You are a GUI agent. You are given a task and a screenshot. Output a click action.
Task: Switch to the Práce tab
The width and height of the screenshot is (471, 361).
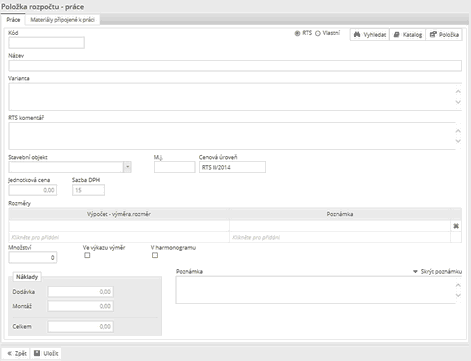pyautogui.click(x=13, y=20)
